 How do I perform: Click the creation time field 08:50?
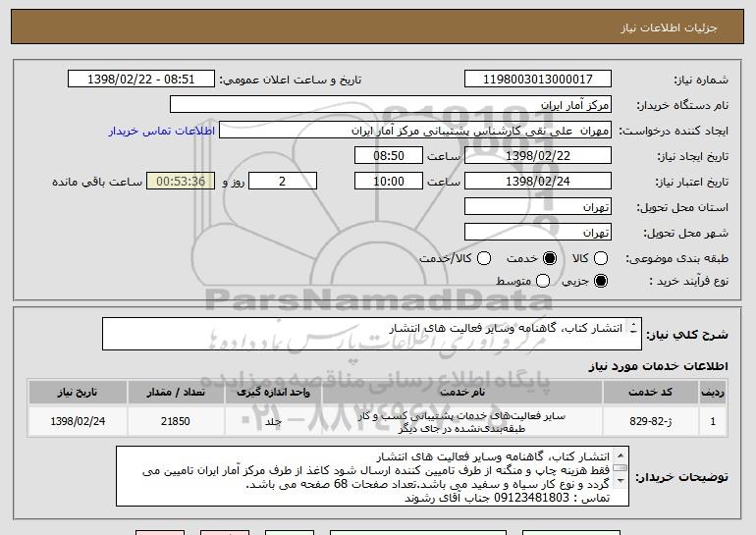pyautogui.click(x=389, y=156)
